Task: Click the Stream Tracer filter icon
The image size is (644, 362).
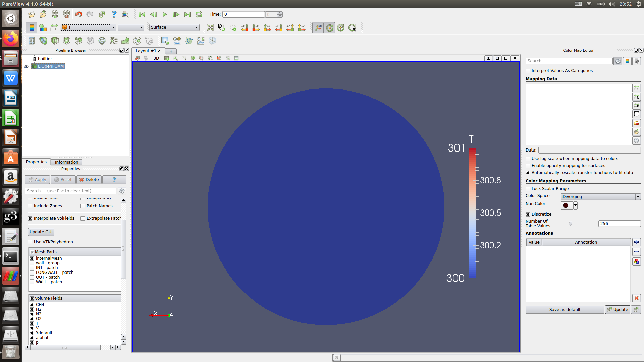Action: click(x=114, y=41)
